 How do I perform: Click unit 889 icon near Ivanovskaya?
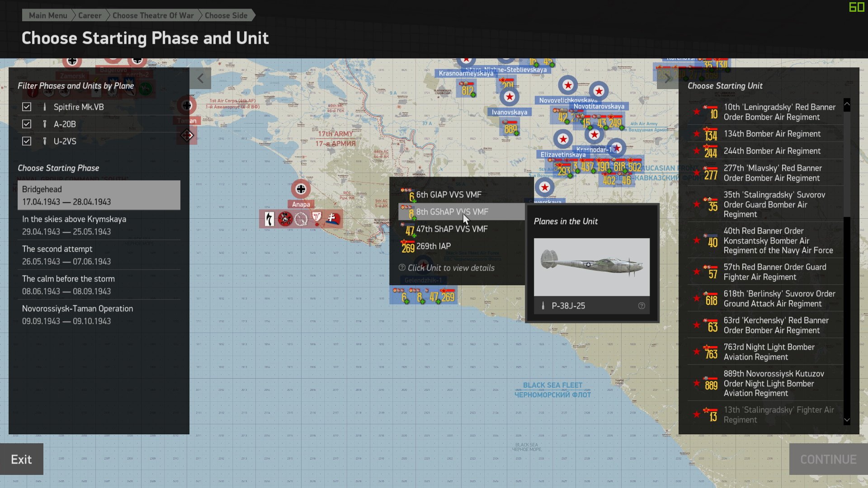(x=510, y=128)
